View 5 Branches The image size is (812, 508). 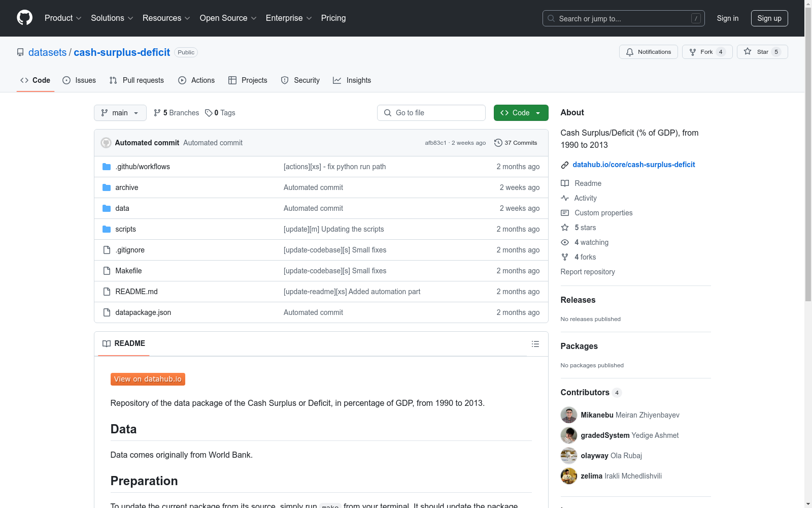(177, 113)
